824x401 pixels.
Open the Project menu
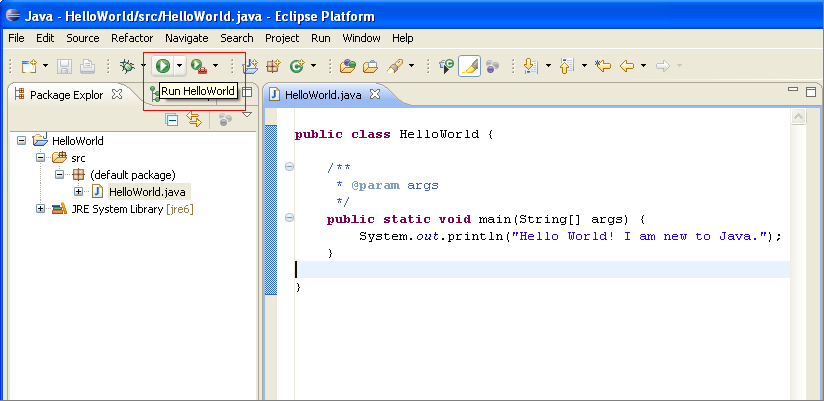coord(282,38)
